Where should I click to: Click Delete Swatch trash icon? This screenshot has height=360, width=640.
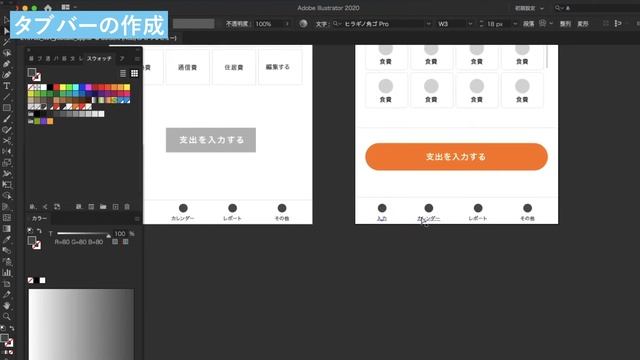pyautogui.click(x=127, y=207)
